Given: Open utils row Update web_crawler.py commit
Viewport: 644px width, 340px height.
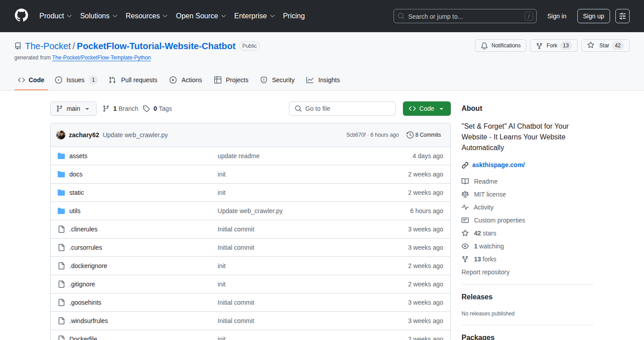Looking at the screenshot, I should coord(250,211).
